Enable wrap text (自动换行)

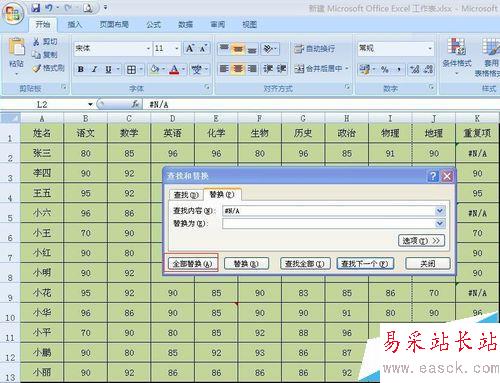click(x=314, y=49)
